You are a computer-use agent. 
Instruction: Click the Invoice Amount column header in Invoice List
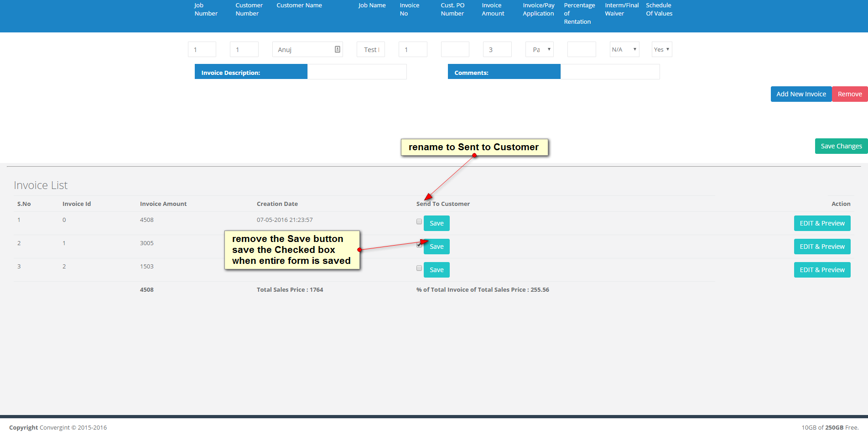pyautogui.click(x=163, y=204)
